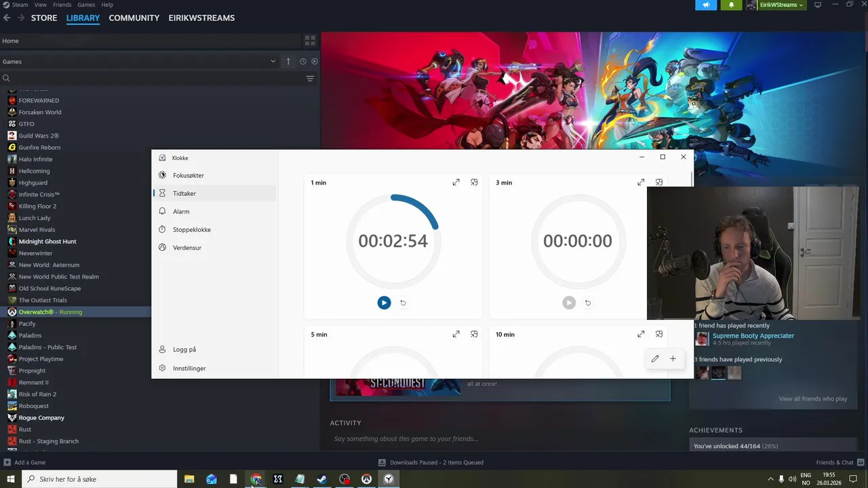Expand the 1 min timer to full view
Image resolution: width=868 pixels, height=488 pixels.
click(x=456, y=182)
